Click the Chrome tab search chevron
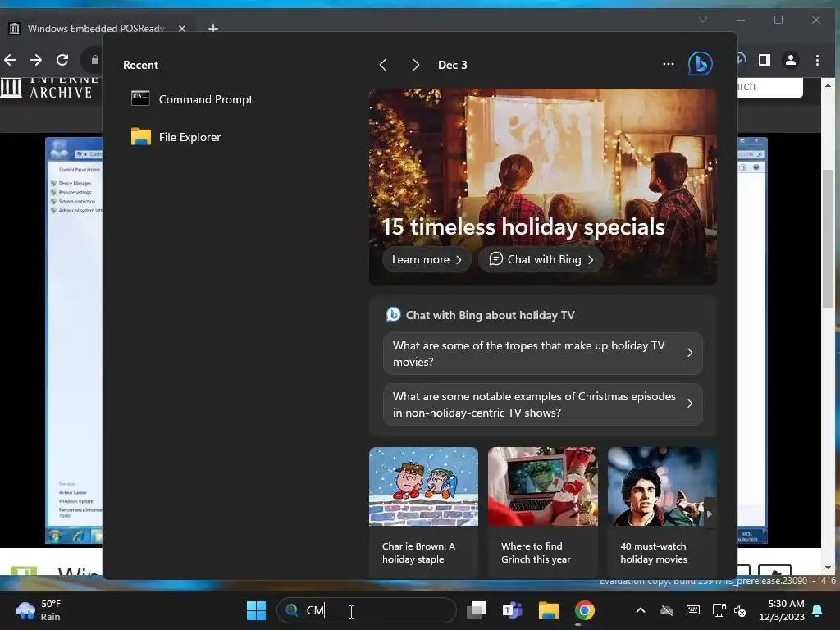Viewport: 840px width, 630px height. click(x=703, y=20)
